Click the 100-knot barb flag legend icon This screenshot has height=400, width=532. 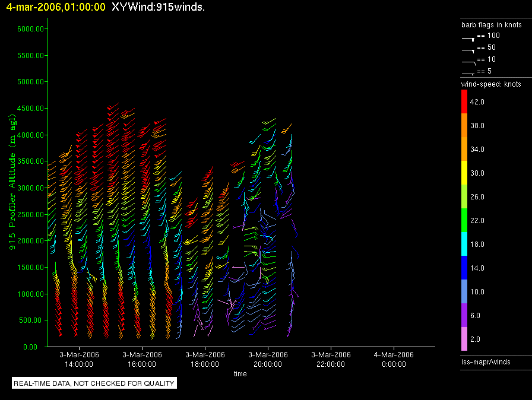click(x=468, y=37)
